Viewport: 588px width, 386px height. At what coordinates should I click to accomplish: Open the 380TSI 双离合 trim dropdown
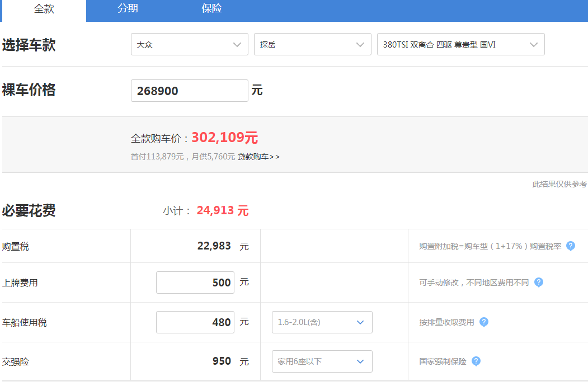tap(460, 44)
